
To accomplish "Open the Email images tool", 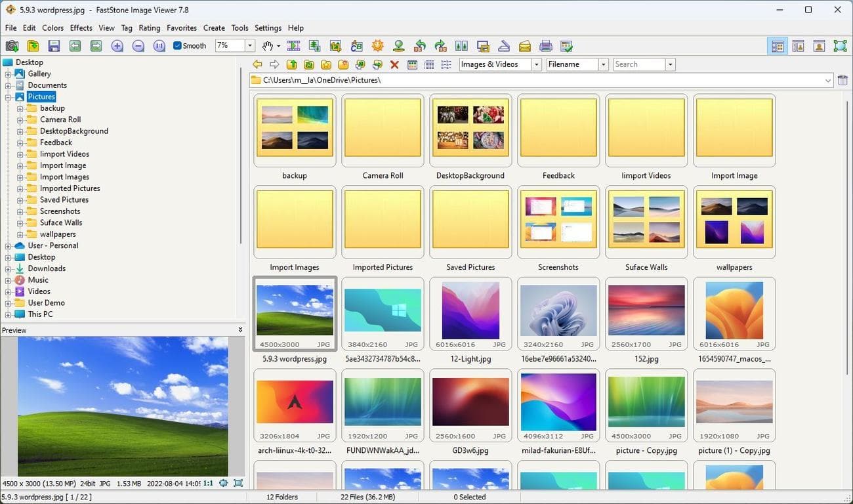I will coord(524,46).
